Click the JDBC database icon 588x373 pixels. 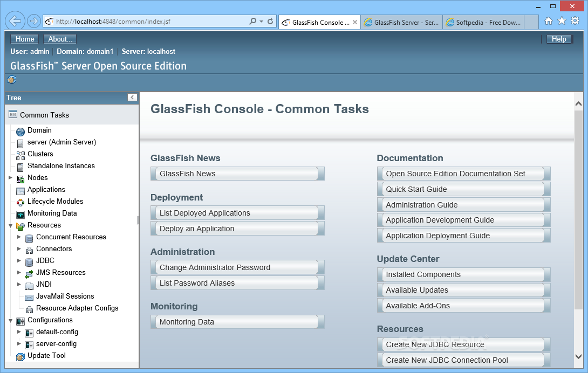click(29, 261)
